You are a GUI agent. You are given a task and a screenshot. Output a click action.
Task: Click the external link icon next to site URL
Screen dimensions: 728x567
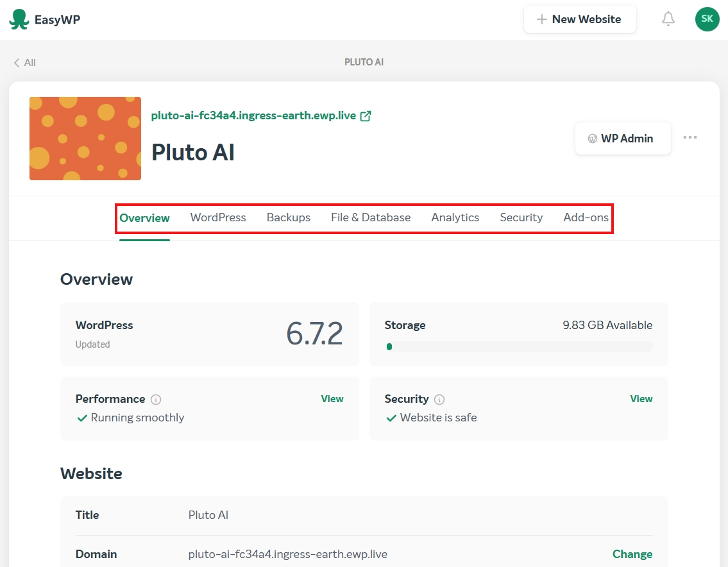(x=366, y=115)
